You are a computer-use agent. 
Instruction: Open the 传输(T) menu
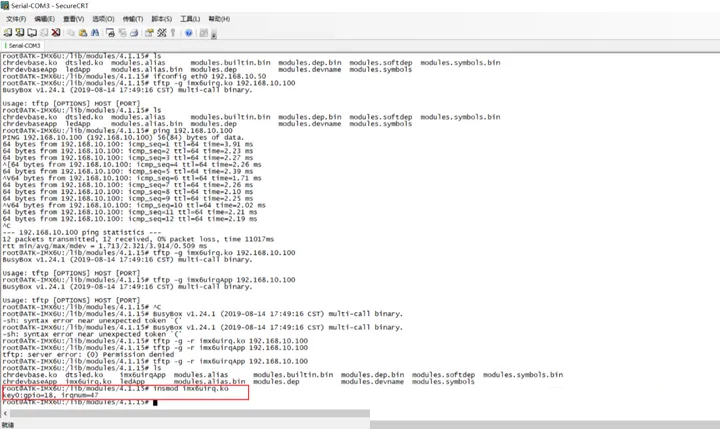pyautogui.click(x=133, y=19)
